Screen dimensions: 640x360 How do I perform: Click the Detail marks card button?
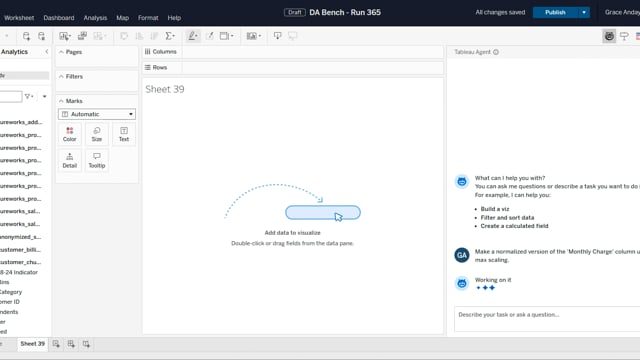click(x=69, y=160)
